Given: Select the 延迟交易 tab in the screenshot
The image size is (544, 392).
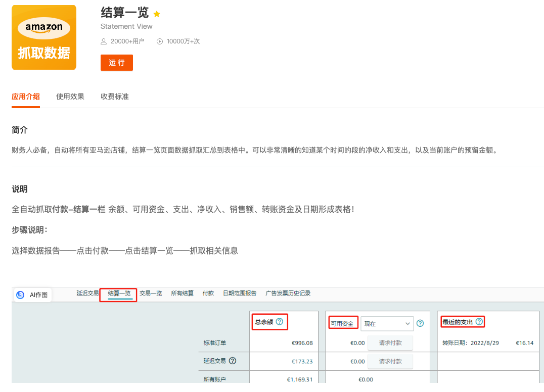Looking at the screenshot, I should tap(87, 293).
